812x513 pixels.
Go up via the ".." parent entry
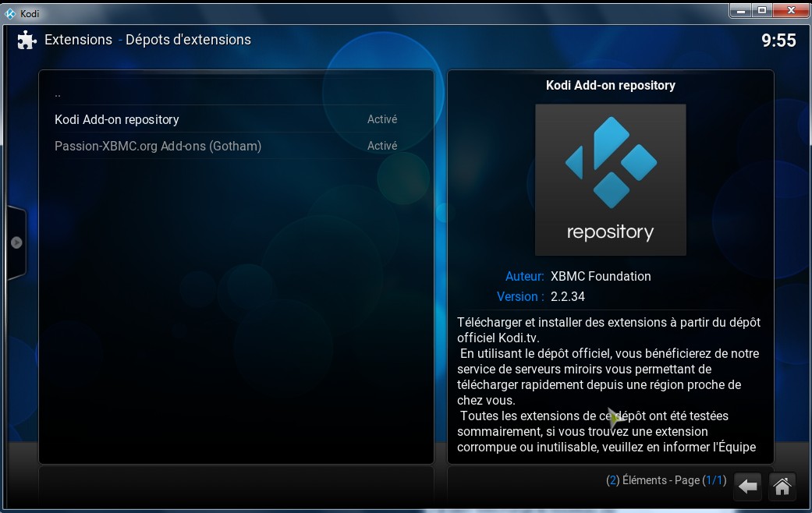pos(236,94)
